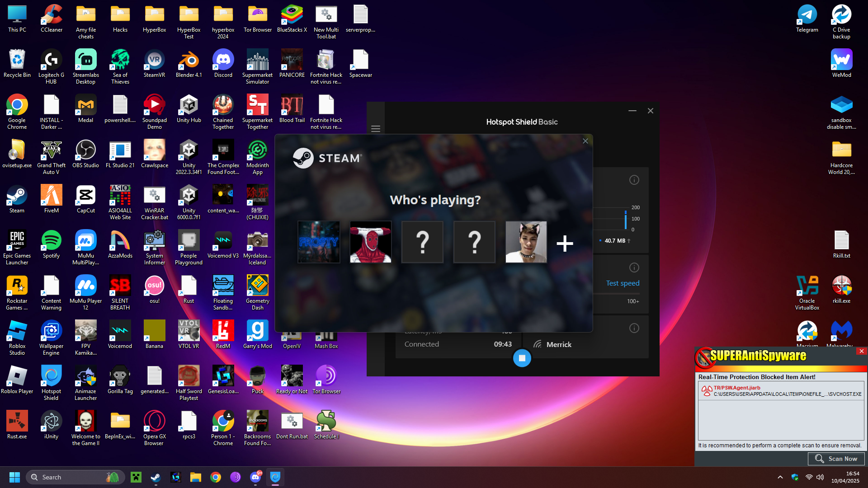Close the Steam Who's playing dialog
The height and width of the screenshot is (488, 868).
[585, 141]
